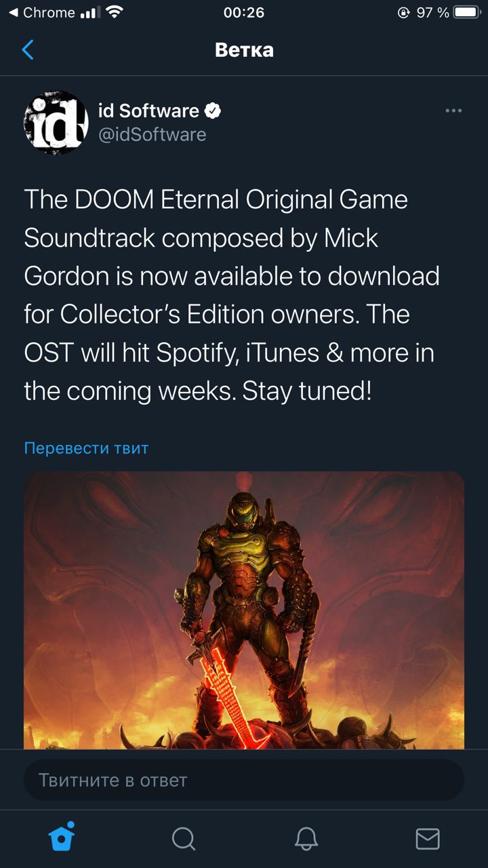This screenshot has width=488, height=868.
Task: Open the Search magnifier tab
Action: [183, 839]
